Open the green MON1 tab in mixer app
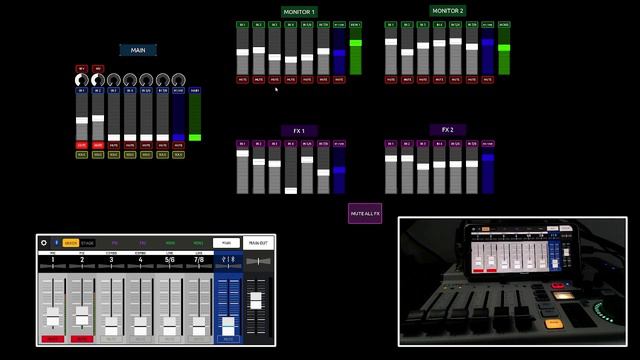The height and width of the screenshot is (360, 640). (170, 243)
